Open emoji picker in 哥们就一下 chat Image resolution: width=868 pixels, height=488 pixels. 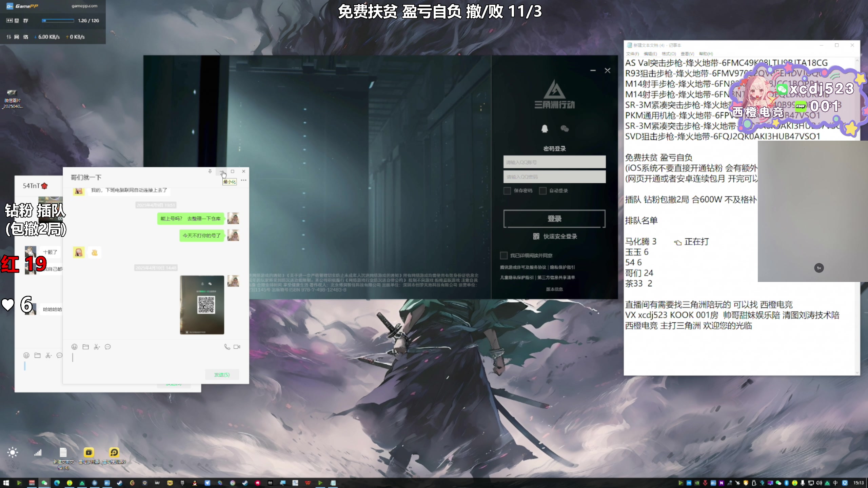pyautogui.click(x=74, y=347)
